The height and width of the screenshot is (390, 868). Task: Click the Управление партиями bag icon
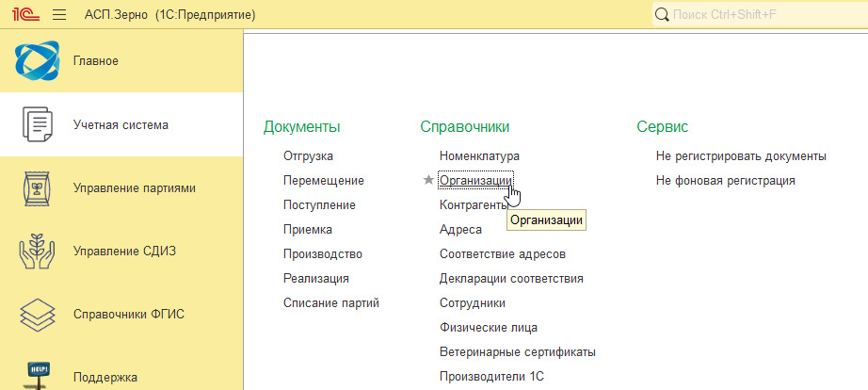pos(37,187)
